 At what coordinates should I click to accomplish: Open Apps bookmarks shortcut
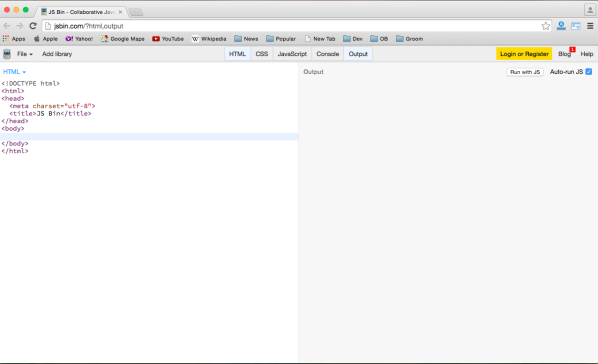click(x=14, y=39)
